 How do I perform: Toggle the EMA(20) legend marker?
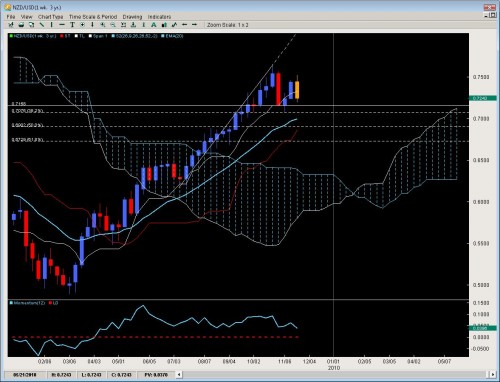pos(163,36)
